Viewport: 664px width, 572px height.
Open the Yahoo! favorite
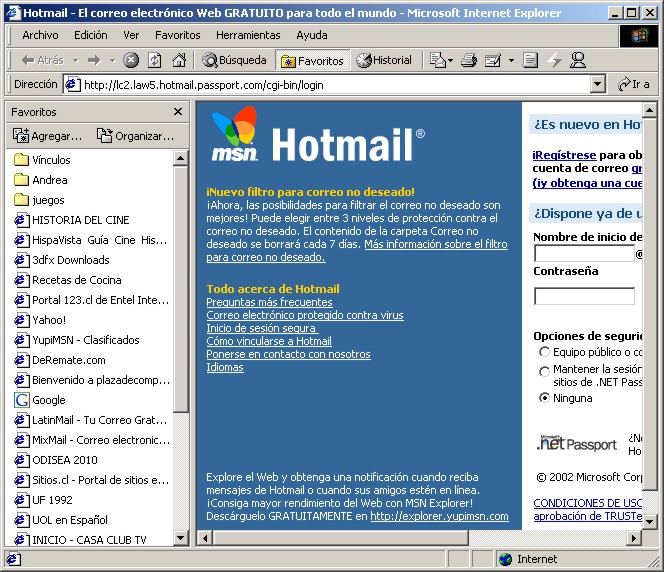pos(40,320)
